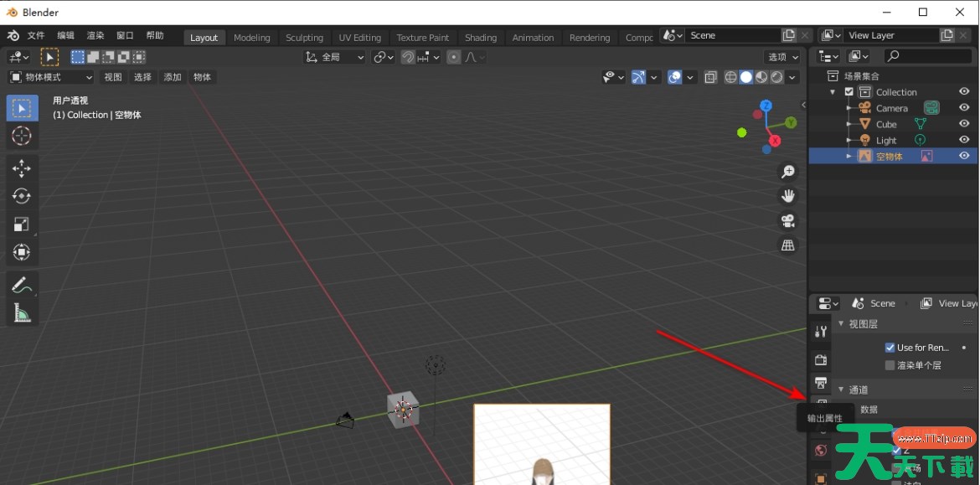Select the Annotate pencil tool

tap(22, 286)
